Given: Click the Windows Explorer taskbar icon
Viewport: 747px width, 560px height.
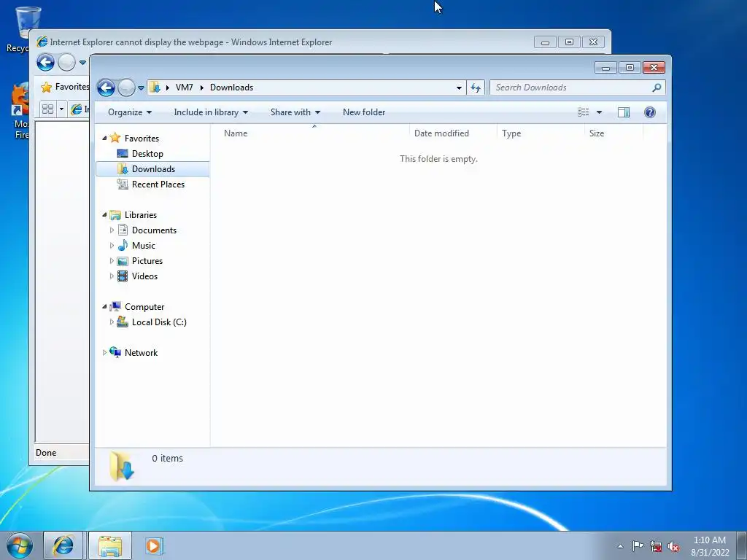Looking at the screenshot, I should click(110, 545).
